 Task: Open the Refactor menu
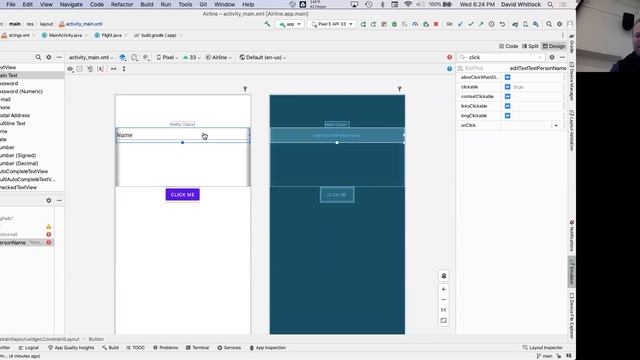[x=122, y=4]
